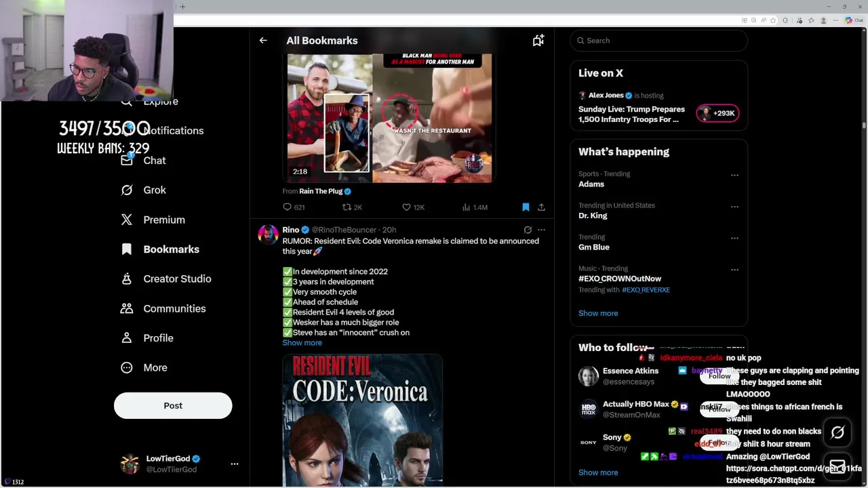Open LowTierGod account switcher menu
Viewport: 868px width, 488px height.
[235, 464]
